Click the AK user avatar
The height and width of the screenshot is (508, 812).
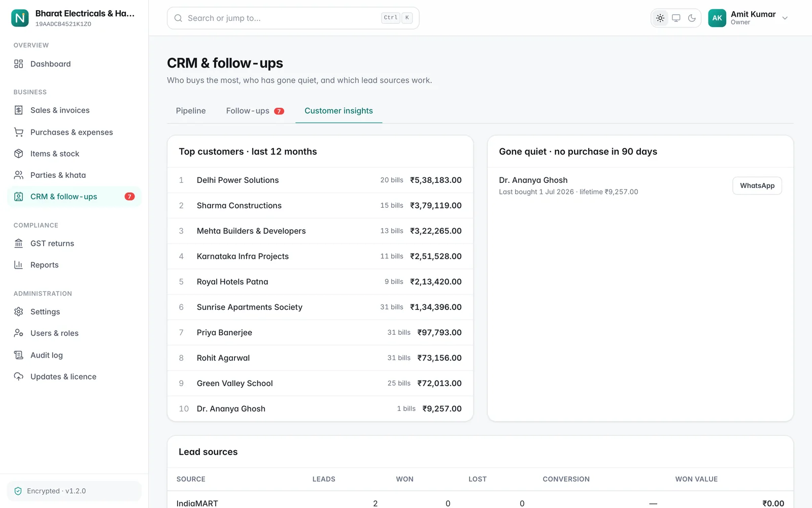[x=717, y=18]
